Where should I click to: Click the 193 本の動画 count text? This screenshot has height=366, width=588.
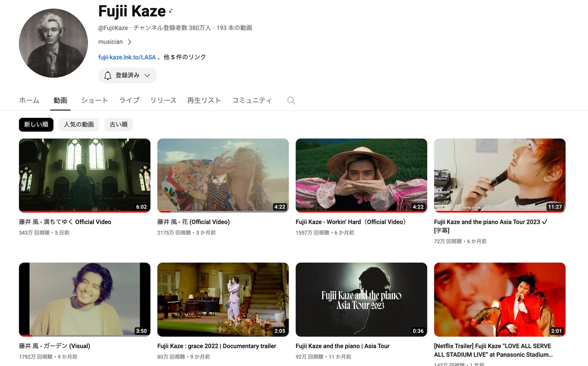click(x=234, y=28)
